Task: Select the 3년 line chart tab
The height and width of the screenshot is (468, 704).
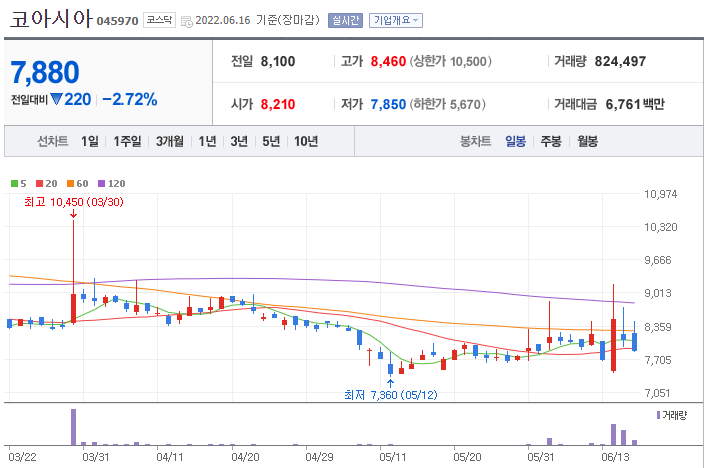Action: click(x=239, y=141)
